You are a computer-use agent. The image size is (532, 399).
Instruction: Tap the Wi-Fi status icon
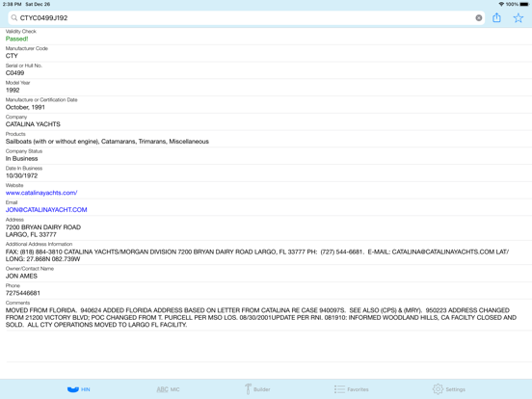tap(501, 4)
